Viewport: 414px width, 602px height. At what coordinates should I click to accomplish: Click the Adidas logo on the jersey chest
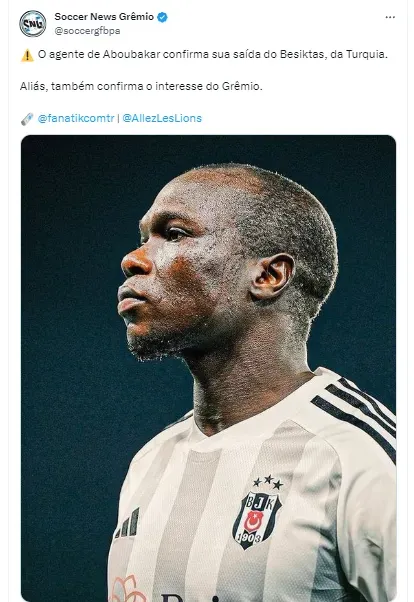[127, 523]
